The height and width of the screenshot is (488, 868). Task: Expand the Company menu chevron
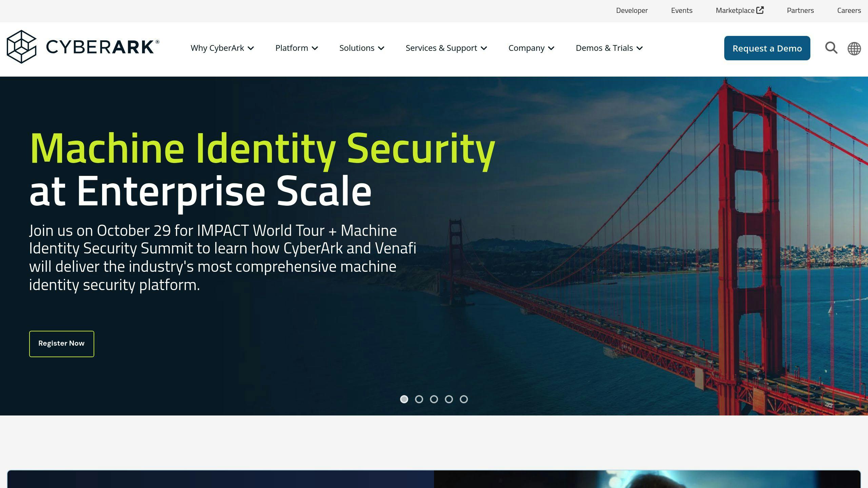[551, 48]
